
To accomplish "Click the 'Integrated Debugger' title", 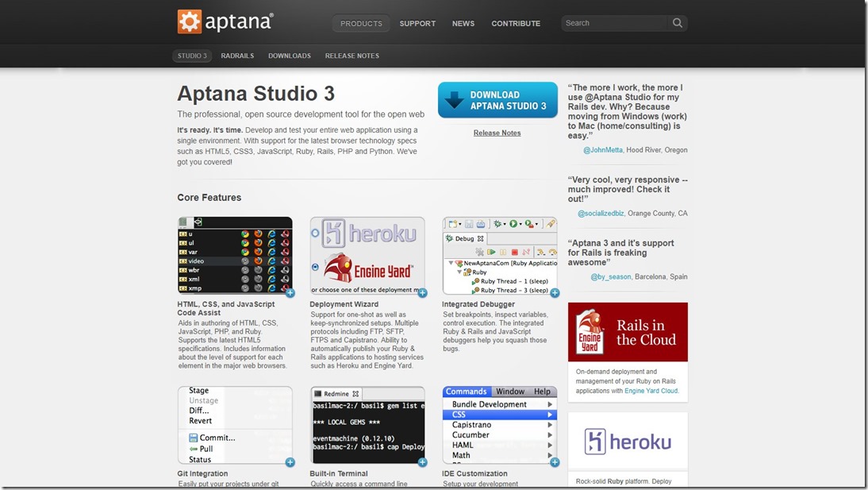I will [478, 304].
